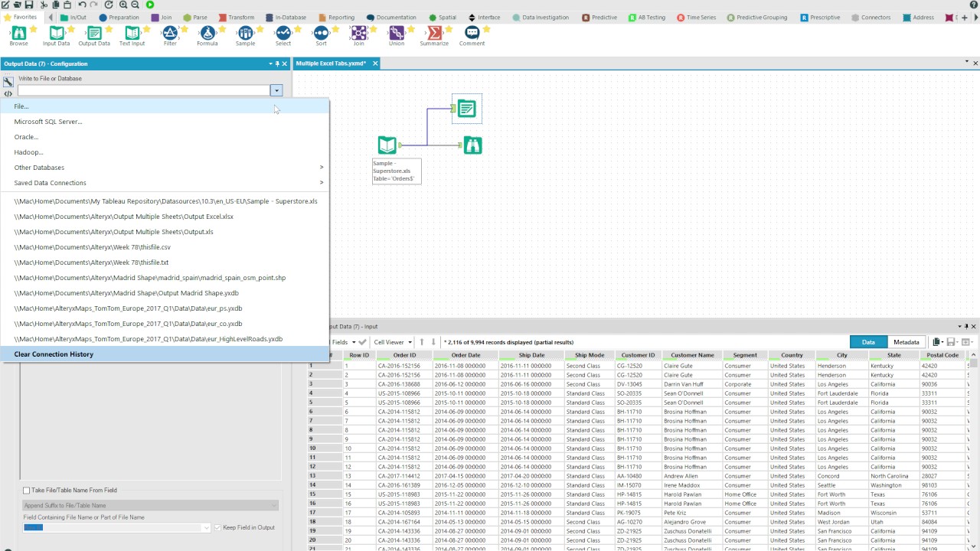Choose Oracle... connection option
This screenshot has height=551, width=980.
click(x=165, y=137)
